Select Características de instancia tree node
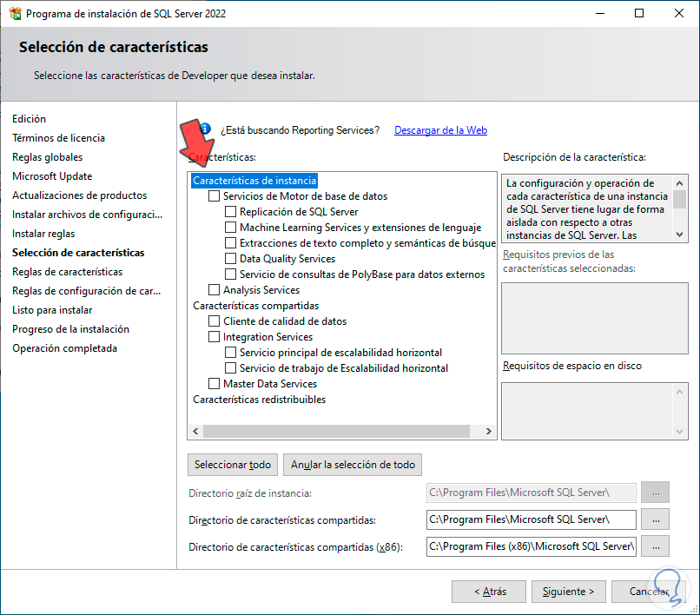The image size is (700, 615). pos(254,181)
